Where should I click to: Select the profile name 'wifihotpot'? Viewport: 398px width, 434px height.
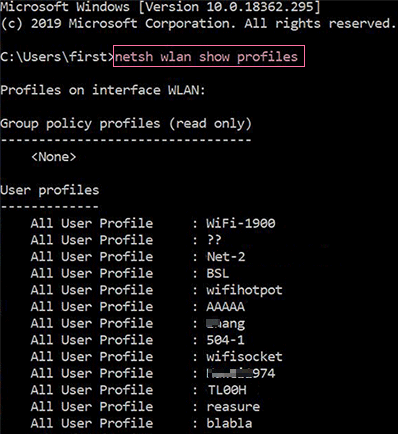[x=244, y=290]
